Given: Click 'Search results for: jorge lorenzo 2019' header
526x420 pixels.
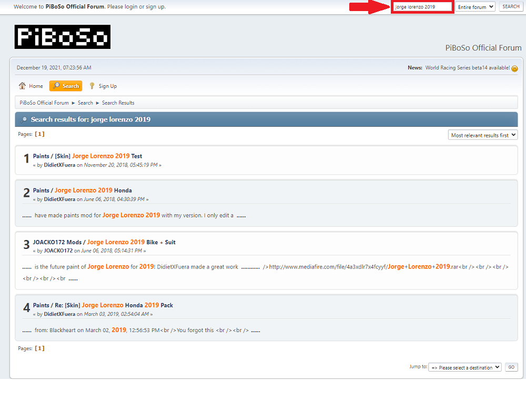Looking at the screenshot, I should pos(90,119).
